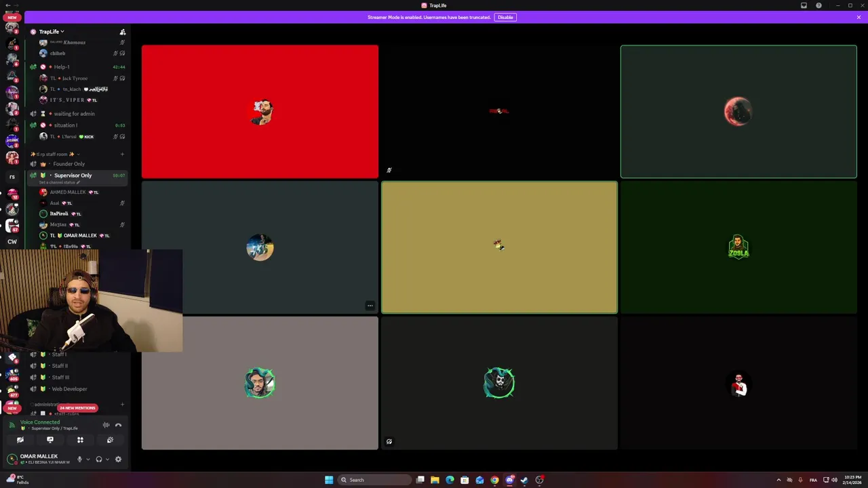
Task: Focus the red participant video tile
Action: [260, 112]
